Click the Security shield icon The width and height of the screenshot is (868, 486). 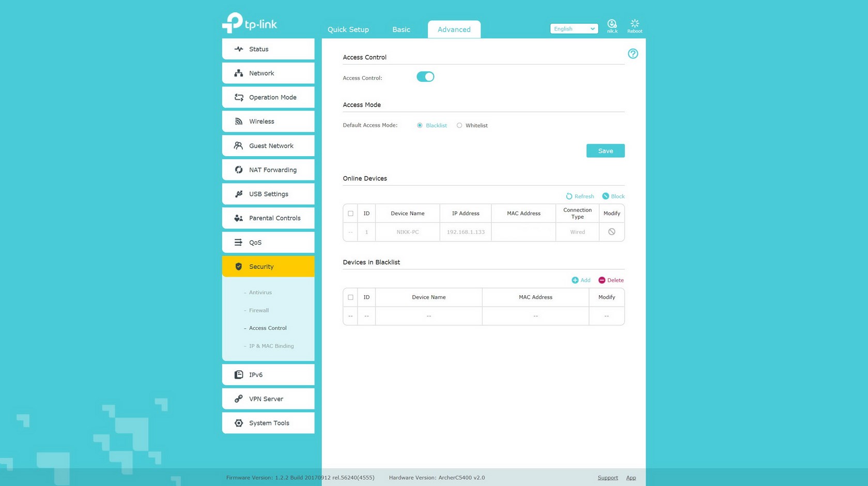click(239, 267)
